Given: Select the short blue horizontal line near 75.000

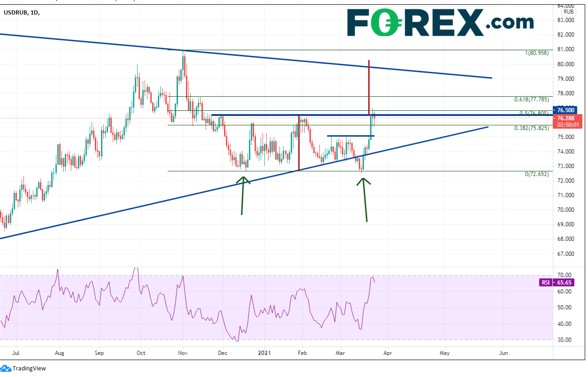Looking at the screenshot, I should click(350, 136).
